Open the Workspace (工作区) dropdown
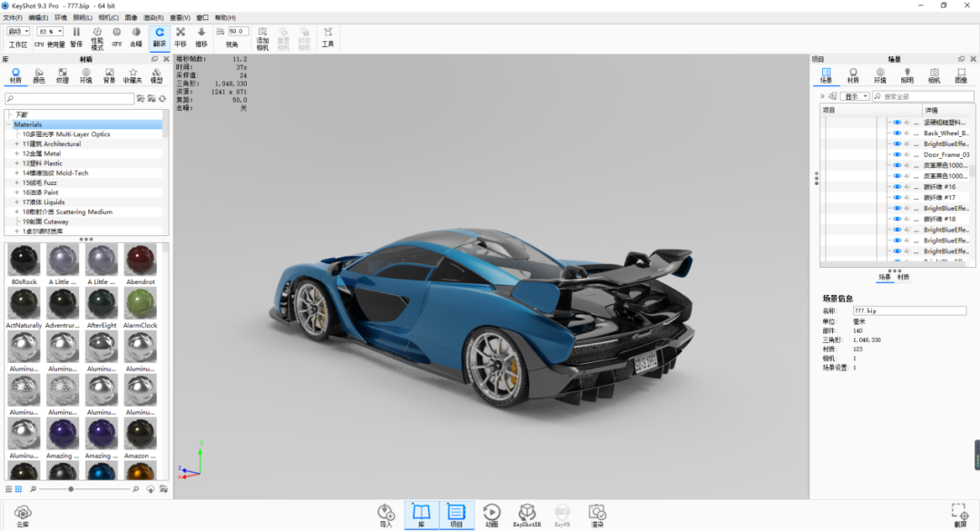 [18, 31]
